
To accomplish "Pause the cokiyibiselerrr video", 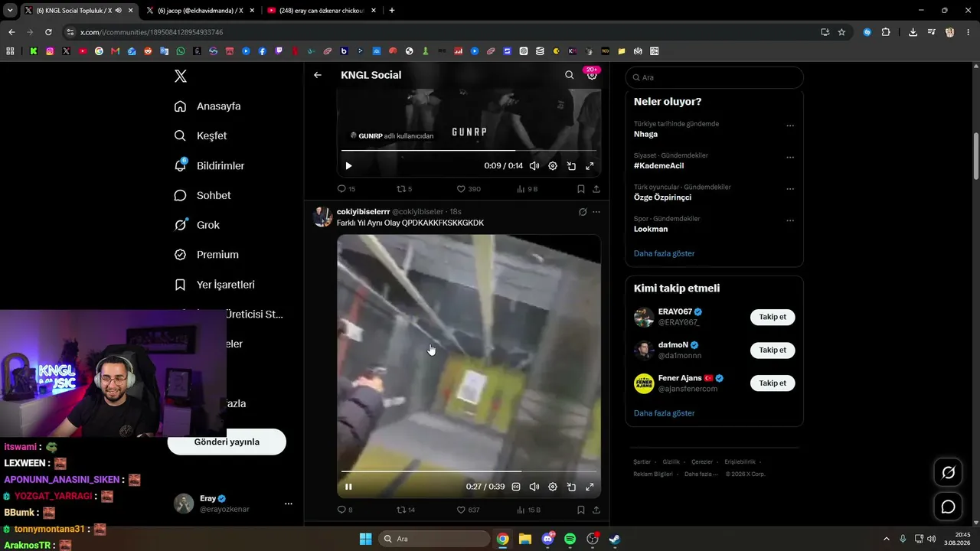I will pos(348,487).
